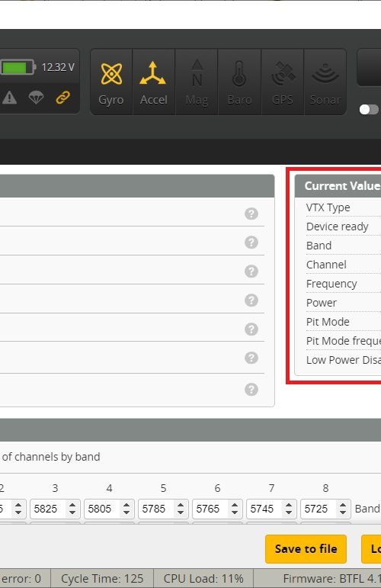Click the yellow link status icon
This screenshot has height=588, width=381.
pyautogui.click(x=63, y=98)
